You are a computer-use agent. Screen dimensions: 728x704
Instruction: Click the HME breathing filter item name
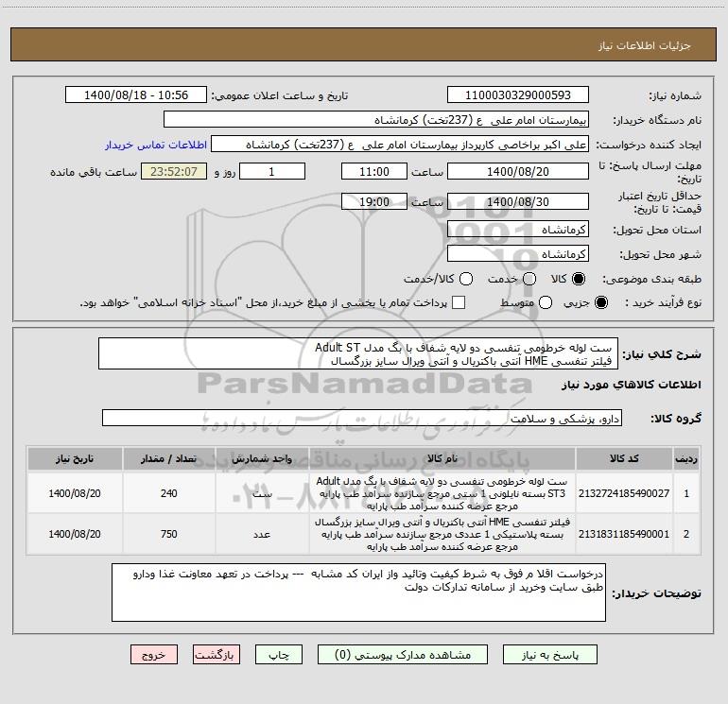442,534
